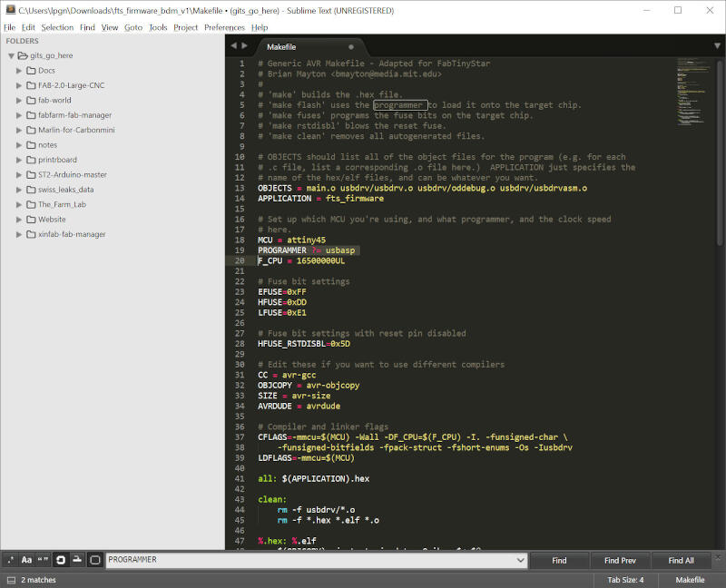This screenshot has height=588, width=726.
Task: Click the 'attiny45' MCU value
Action: [306, 240]
